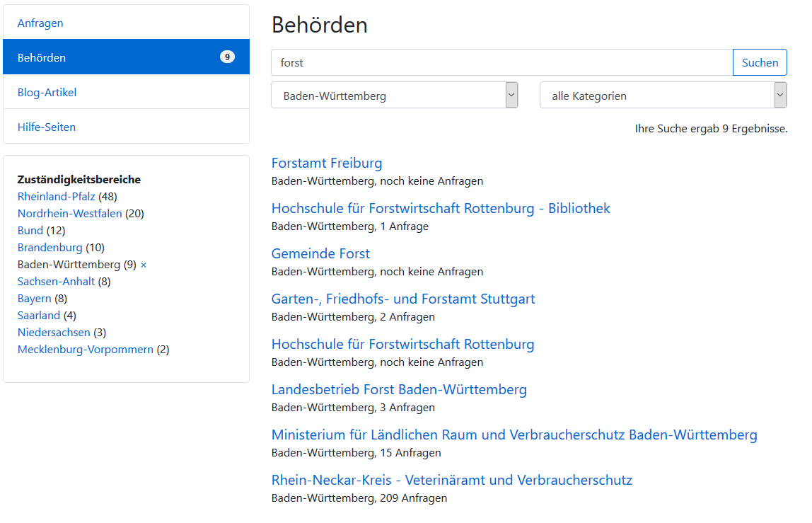
Task: Filter by Bayern jurisdiction
Action: [x=34, y=299]
